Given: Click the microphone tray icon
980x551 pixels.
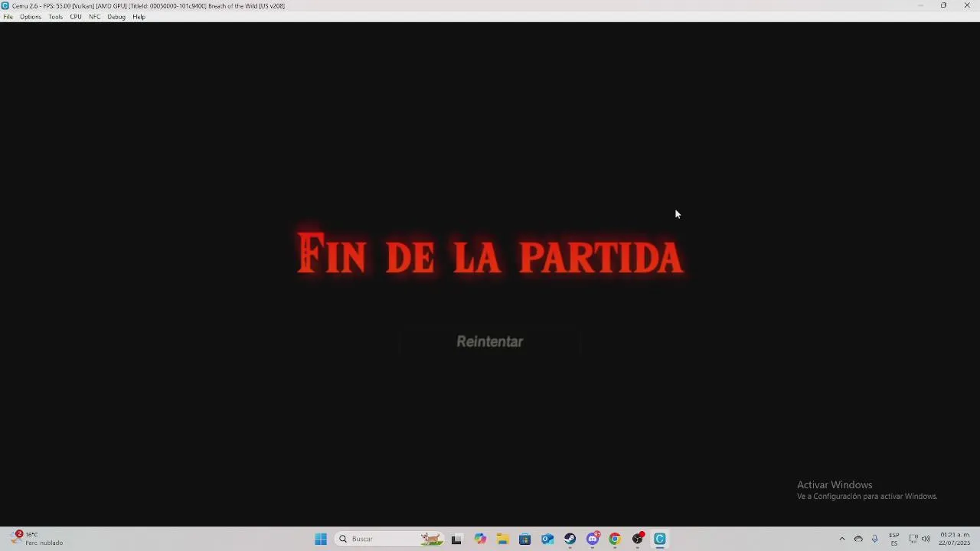Looking at the screenshot, I should (x=874, y=539).
